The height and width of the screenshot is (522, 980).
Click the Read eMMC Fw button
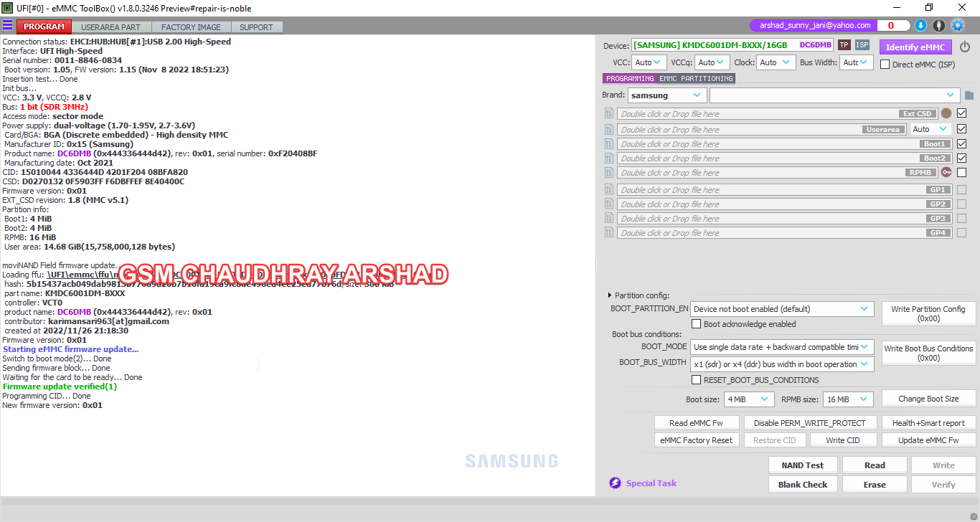coord(696,423)
